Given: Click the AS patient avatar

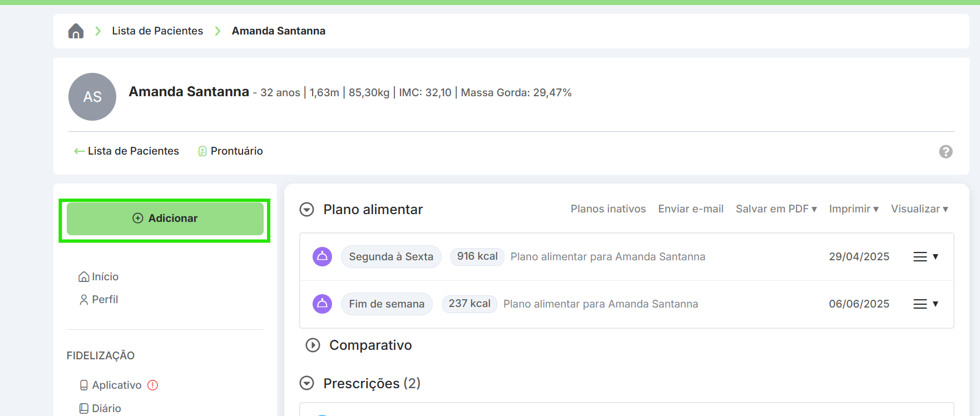Looking at the screenshot, I should click(92, 97).
